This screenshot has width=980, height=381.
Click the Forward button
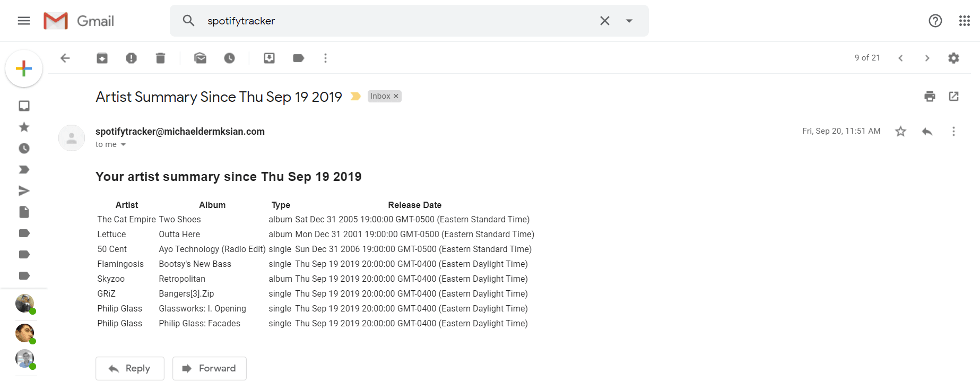[210, 368]
